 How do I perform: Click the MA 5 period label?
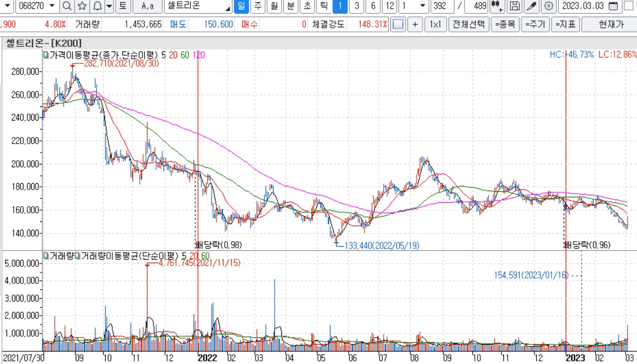click(x=163, y=55)
